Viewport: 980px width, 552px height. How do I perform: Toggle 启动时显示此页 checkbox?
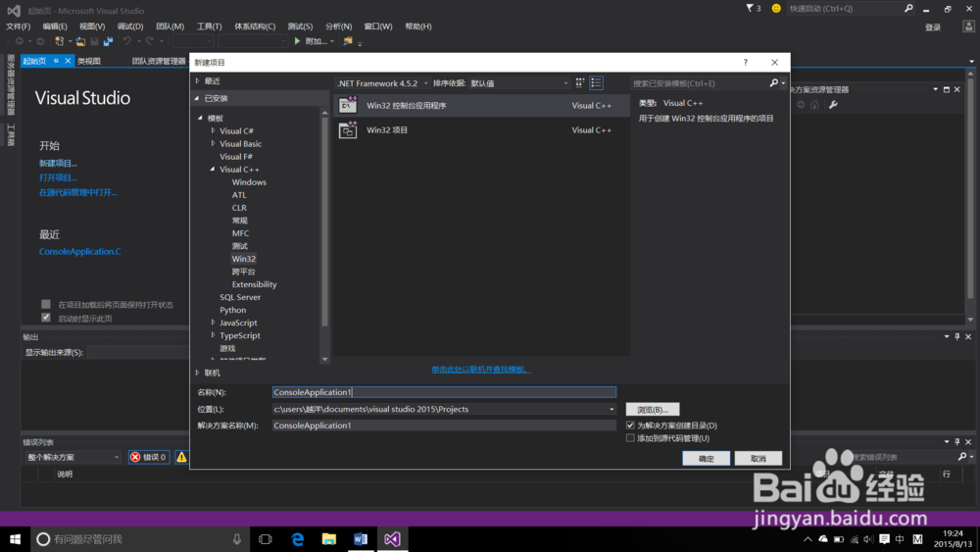tap(46, 318)
